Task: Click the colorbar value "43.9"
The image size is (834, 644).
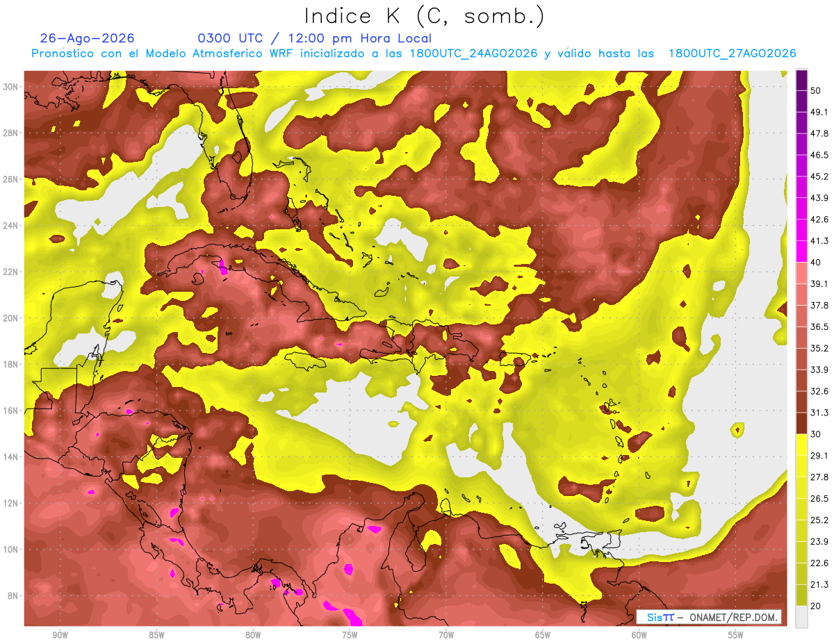Action: [819, 198]
